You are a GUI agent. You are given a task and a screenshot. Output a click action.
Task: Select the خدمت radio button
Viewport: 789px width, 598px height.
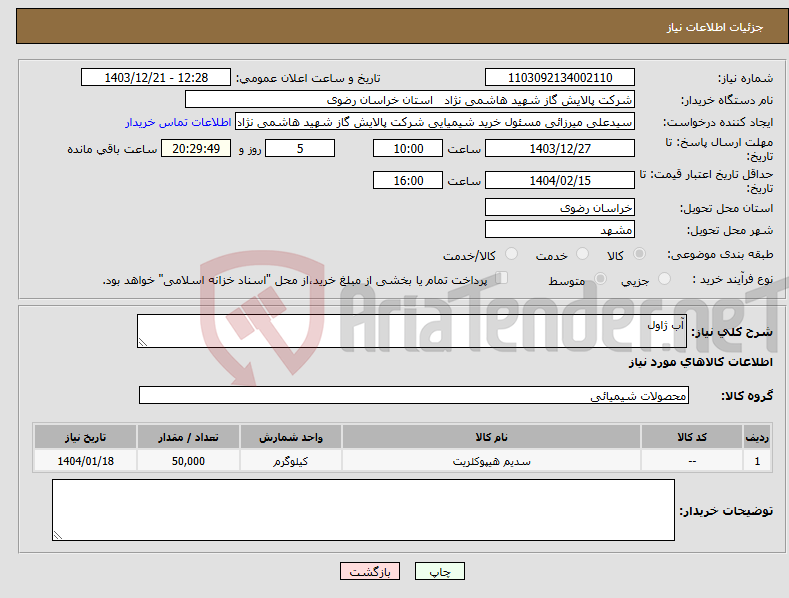click(x=582, y=254)
